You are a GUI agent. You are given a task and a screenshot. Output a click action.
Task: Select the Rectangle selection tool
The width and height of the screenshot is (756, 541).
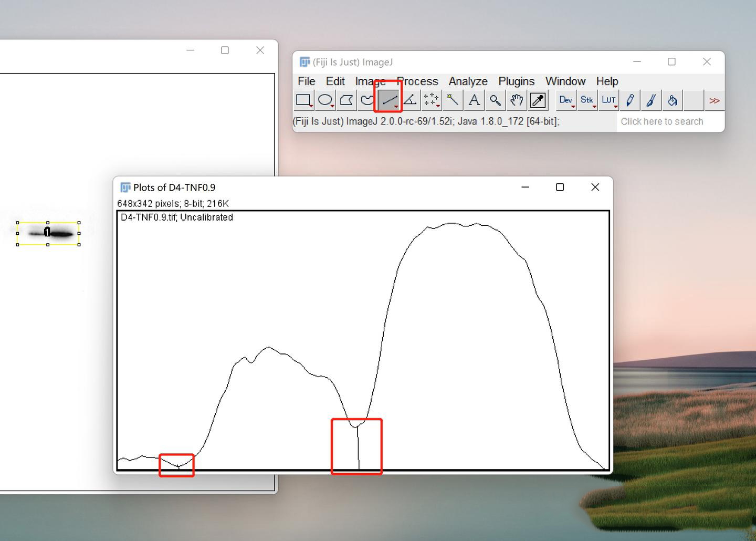point(303,100)
